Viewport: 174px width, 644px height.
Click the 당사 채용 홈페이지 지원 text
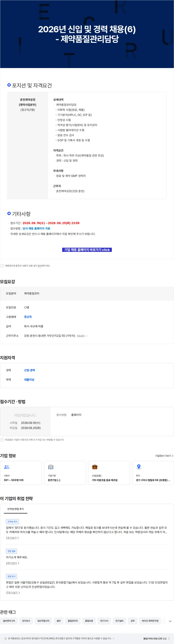click(x=36, y=228)
